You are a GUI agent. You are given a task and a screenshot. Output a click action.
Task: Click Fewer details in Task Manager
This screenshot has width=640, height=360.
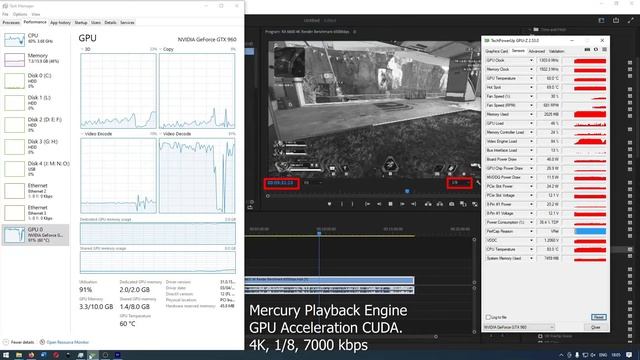(x=19, y=342)
